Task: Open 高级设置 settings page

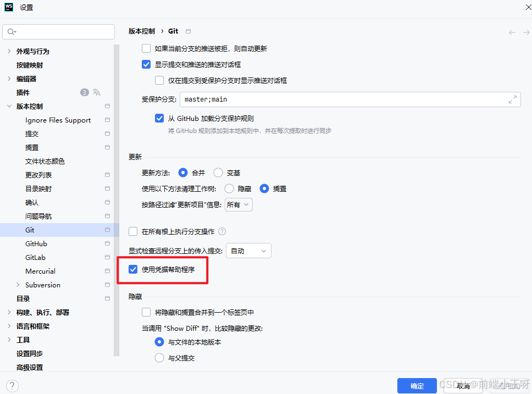Action: click(30, 368)
